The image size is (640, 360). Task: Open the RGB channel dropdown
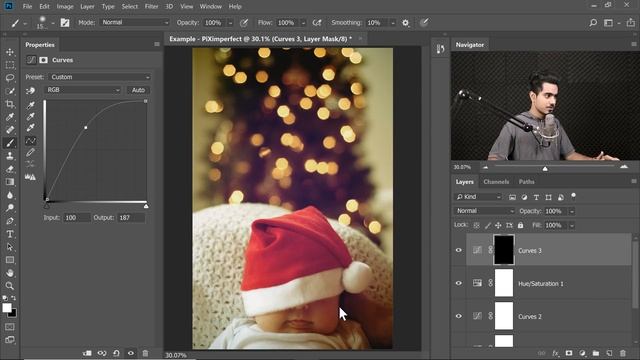pos(83,90)
